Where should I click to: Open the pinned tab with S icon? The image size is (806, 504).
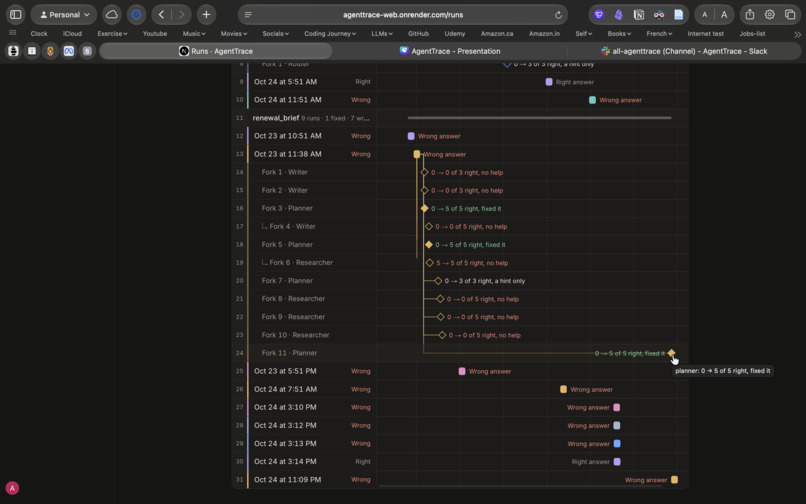(87, 51)
